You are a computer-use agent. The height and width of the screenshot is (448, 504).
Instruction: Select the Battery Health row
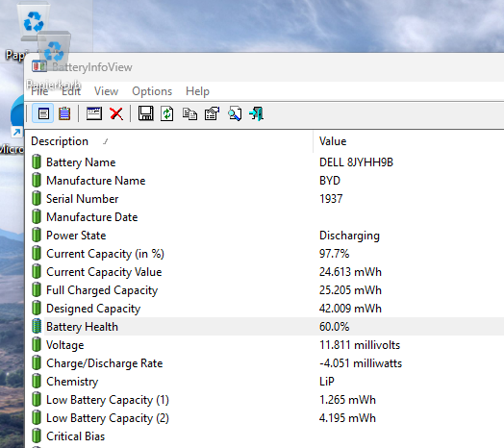265,327
